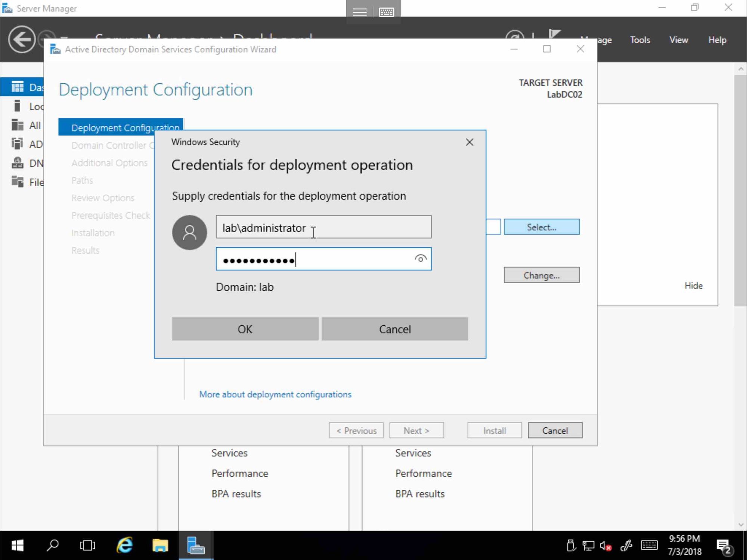Cancel the Windows Security credentials dialog
This screenshot has width=747, height=560.
point(395,329)
